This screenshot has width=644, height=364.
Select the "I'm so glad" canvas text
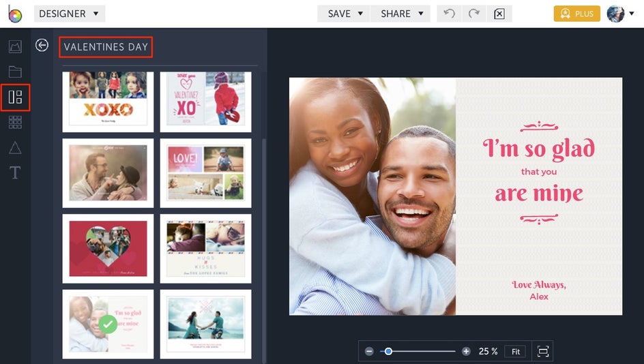539,148
